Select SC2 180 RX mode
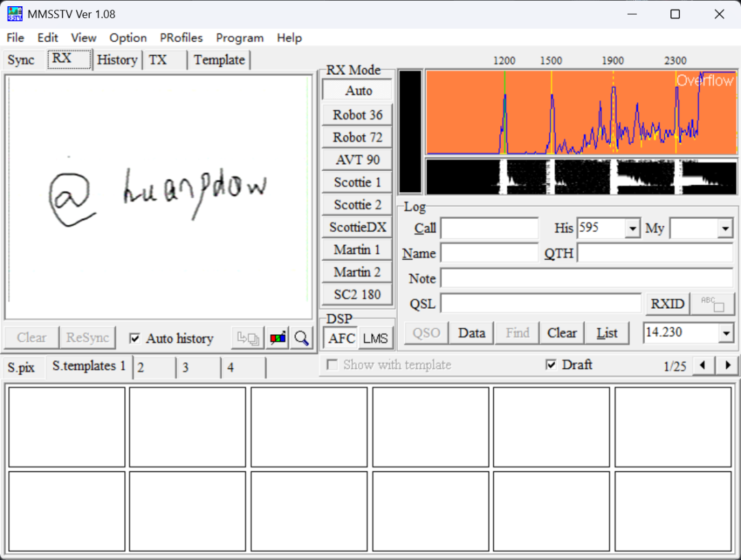Viewport: 741px width, 560px height. [x=357, y=294]
